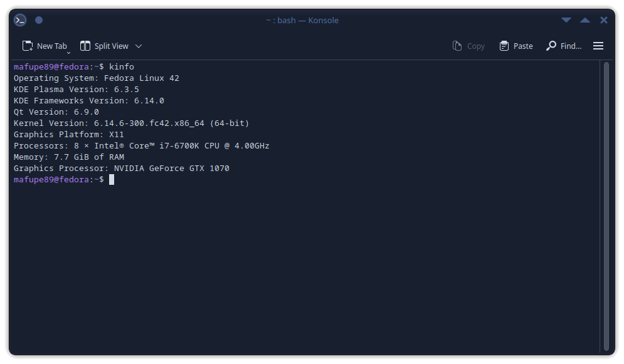Click the 'KDE Plasma Version: 6.3.5' line
The height and width of the screenshot is (364, 624).
click(x=77, y=90)
